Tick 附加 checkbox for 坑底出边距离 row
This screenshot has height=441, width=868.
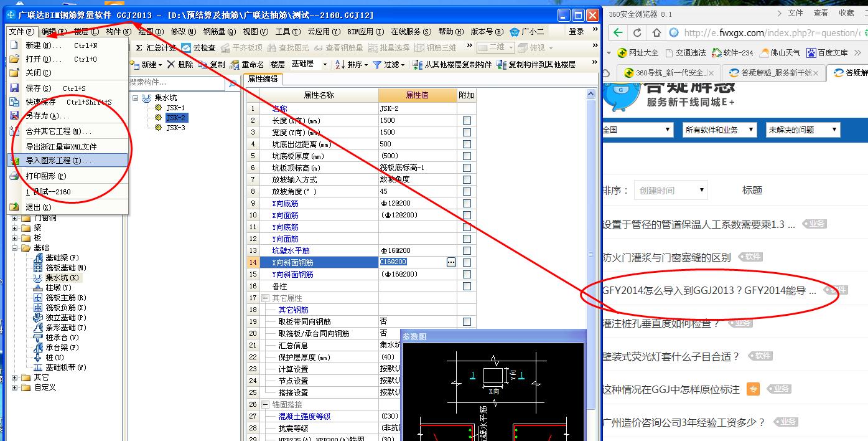tap(467, 144)
